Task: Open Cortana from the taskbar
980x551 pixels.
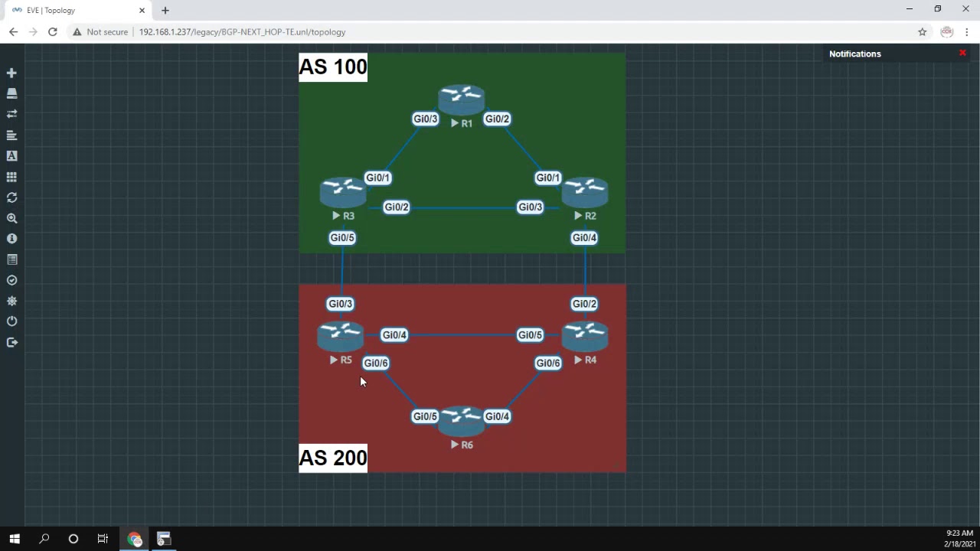Action: [x=73, y=539]
